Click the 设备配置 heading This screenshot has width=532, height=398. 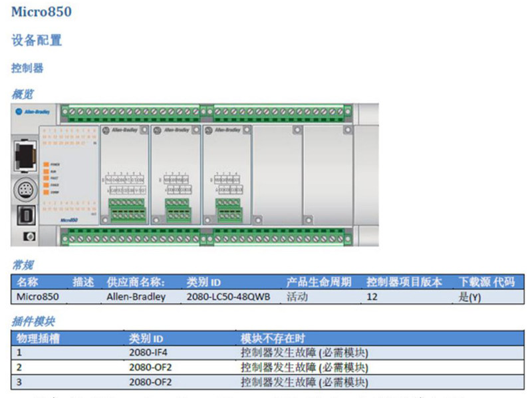(x=37, y=40)
